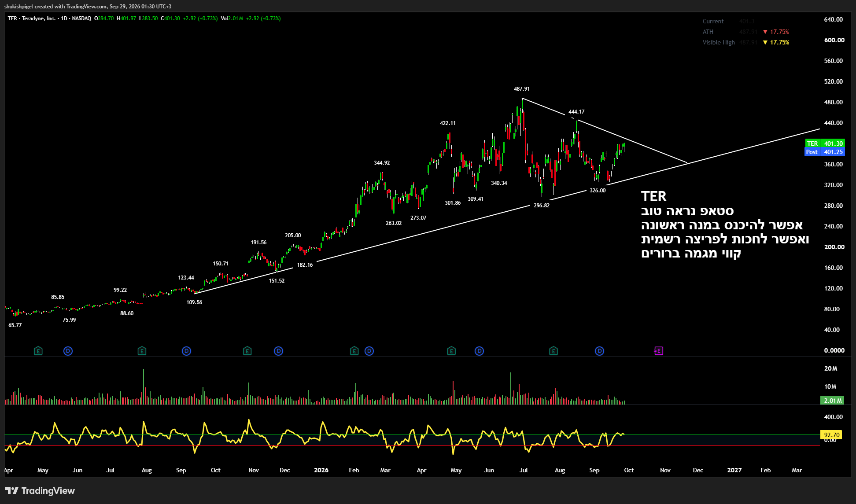The width and height of the screenshot is (856, 504).
Task: Click the 326.00 low price label
Action: click(598, 191)
